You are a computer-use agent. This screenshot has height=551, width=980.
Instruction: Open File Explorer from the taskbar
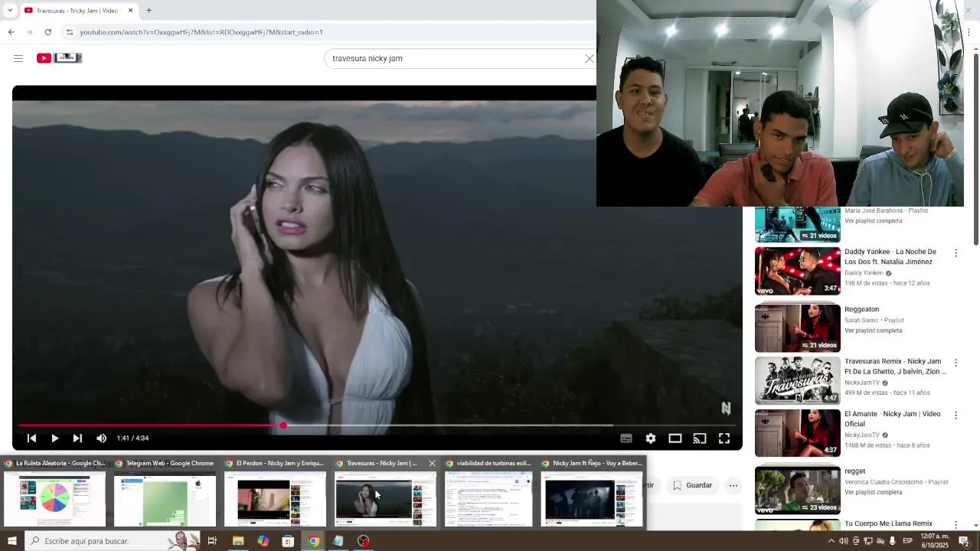[238, 541]
